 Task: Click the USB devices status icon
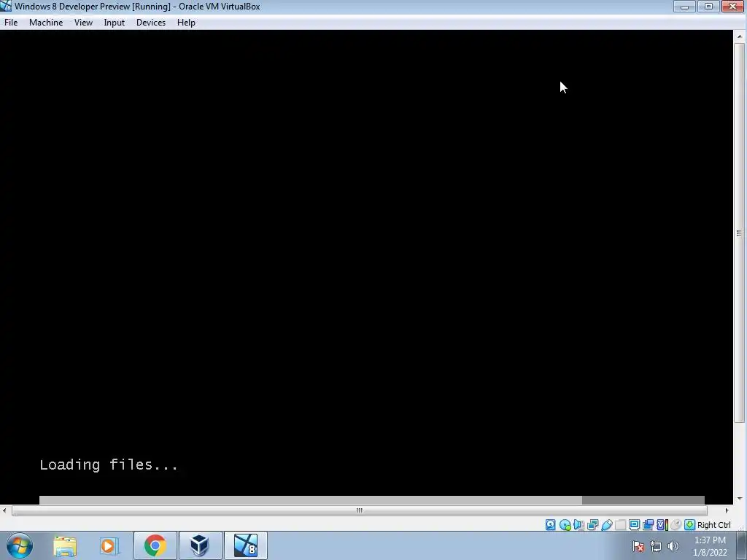606,525
